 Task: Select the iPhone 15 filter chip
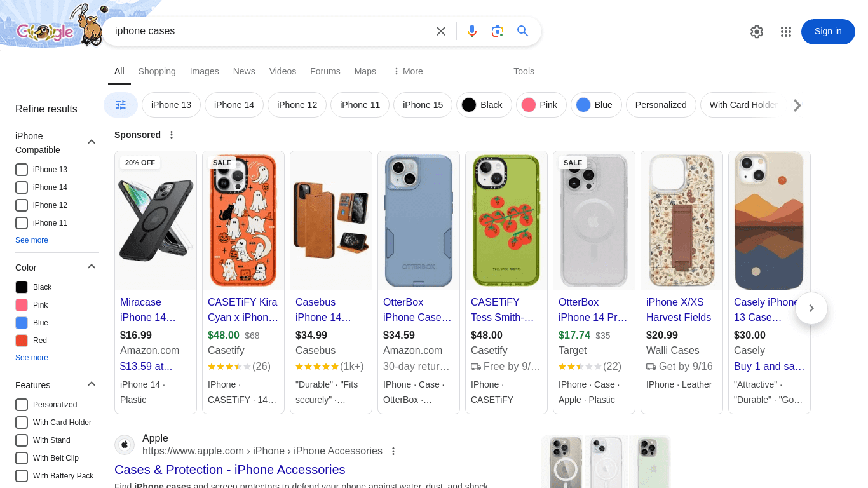pos(423,105)
